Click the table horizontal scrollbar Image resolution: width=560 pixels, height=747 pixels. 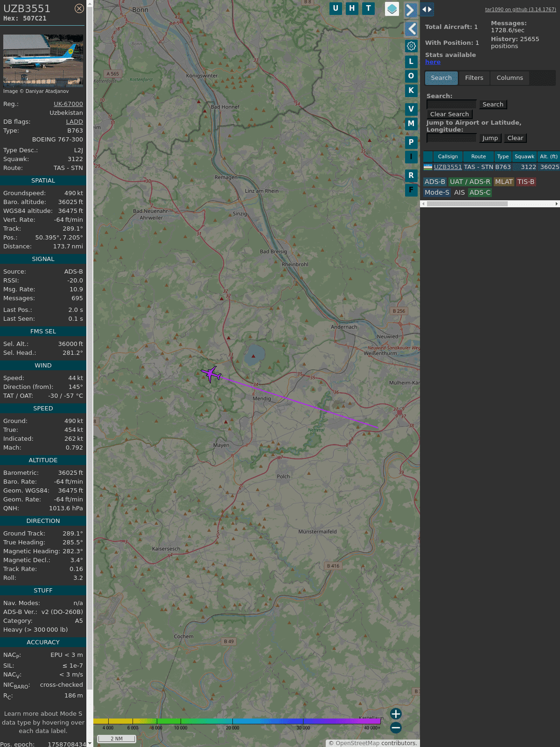pos(467,204)
